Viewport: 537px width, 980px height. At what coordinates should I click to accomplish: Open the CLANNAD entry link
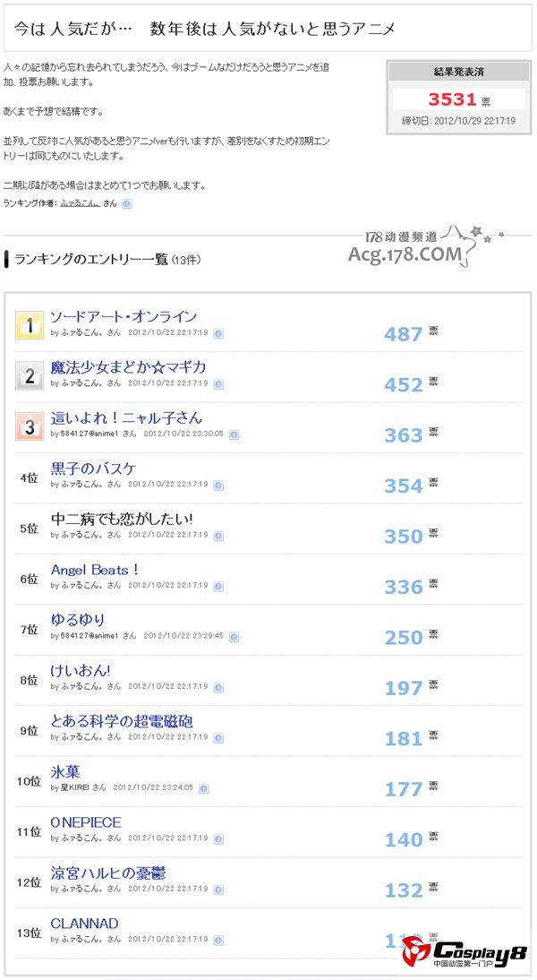click(x=85, y=924)
